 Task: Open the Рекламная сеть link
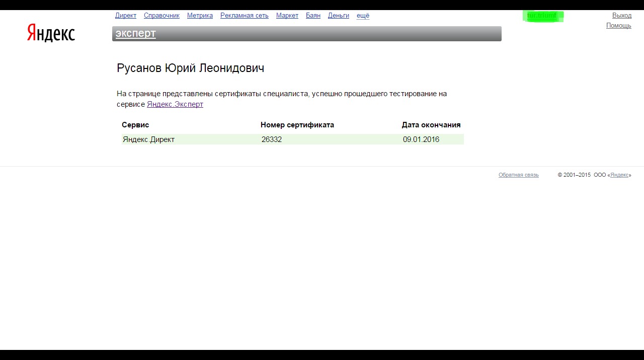[x=244, y=15]
